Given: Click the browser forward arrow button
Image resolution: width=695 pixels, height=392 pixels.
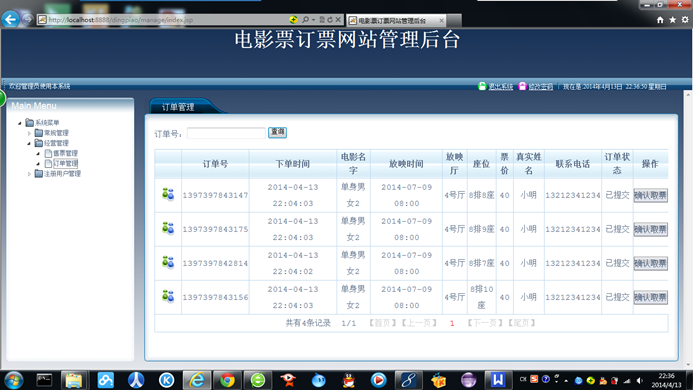Looking at the screenshot, I should coord(27,19).
